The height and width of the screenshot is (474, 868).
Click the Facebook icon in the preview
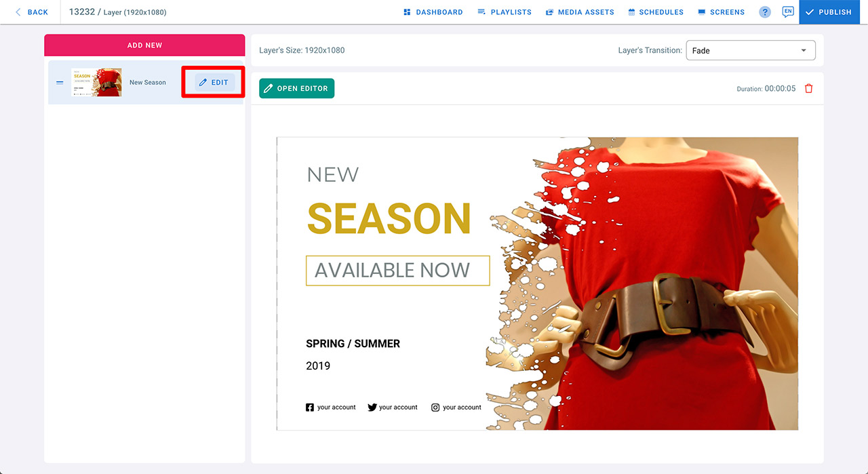[x=310, y=408]
